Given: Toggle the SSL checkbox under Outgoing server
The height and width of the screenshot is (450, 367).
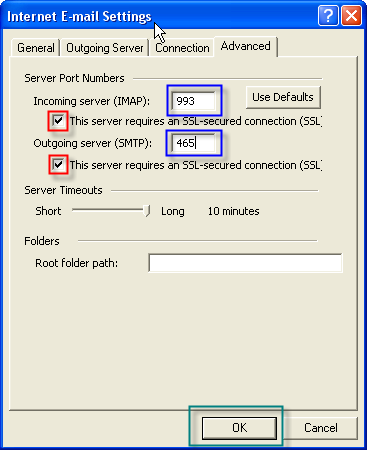Looking at the screenshot, I should pos(58,164).
